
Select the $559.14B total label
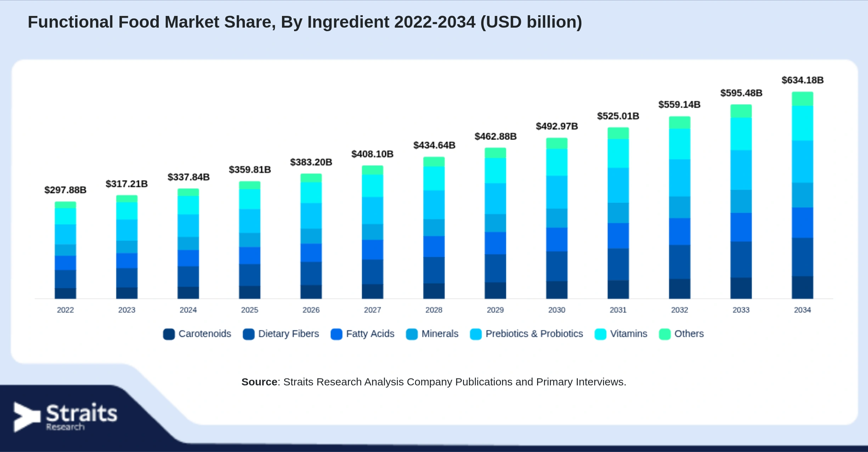680,104
